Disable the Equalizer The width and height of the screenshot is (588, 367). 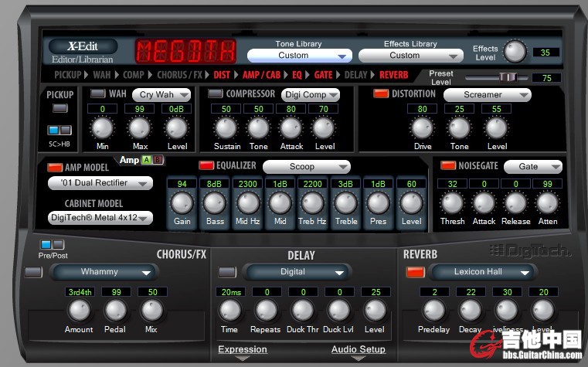point(206,165)
